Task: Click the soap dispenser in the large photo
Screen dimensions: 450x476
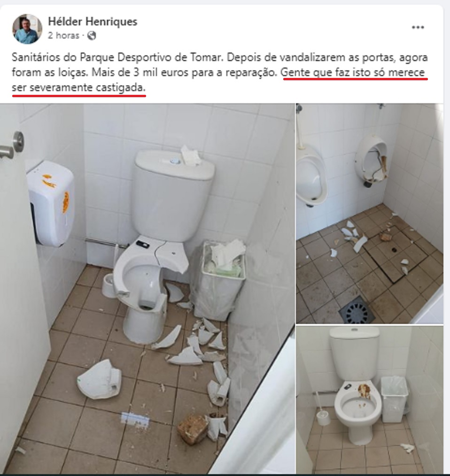Action: 51,203
